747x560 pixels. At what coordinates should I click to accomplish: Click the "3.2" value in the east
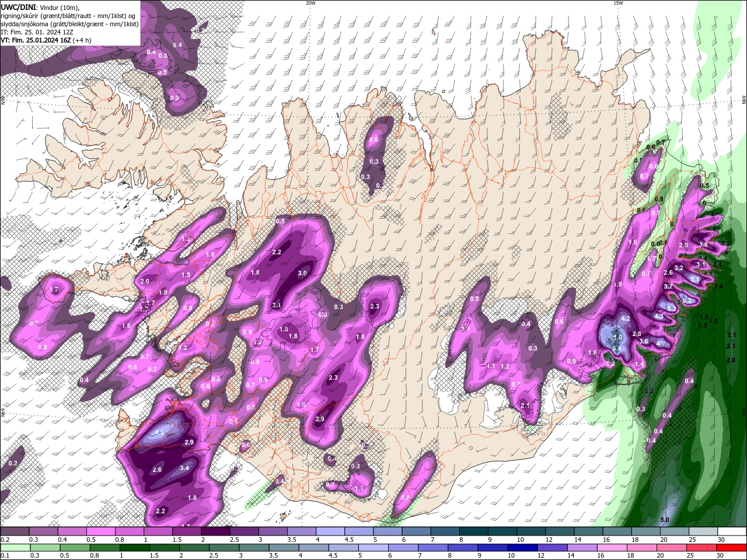click(679, 268)
